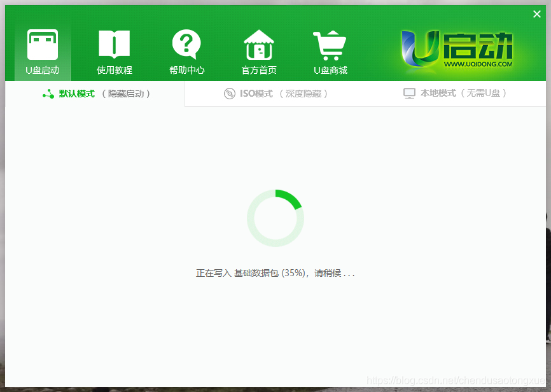
Task: Click the ISO模式 disc icon
Action: point(229,93)
